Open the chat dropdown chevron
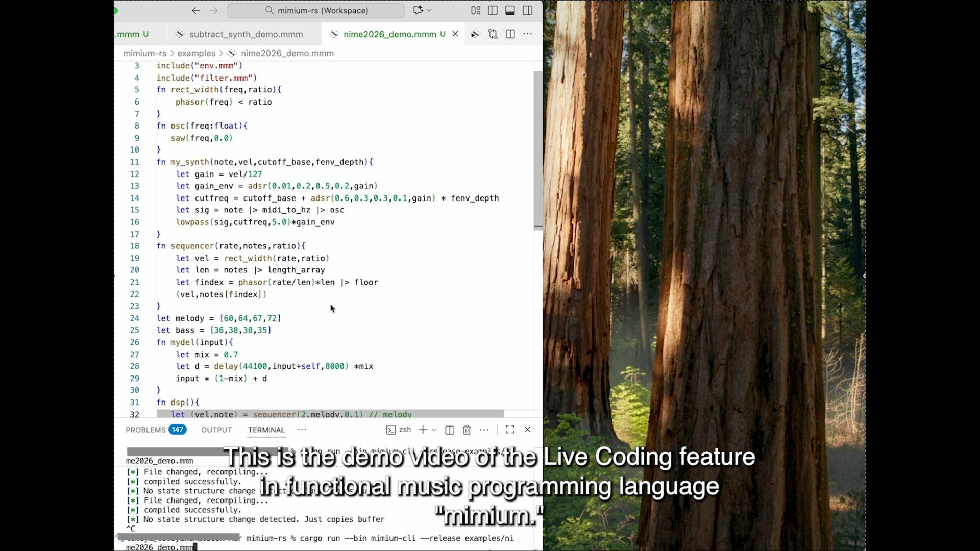 point(429,10)
